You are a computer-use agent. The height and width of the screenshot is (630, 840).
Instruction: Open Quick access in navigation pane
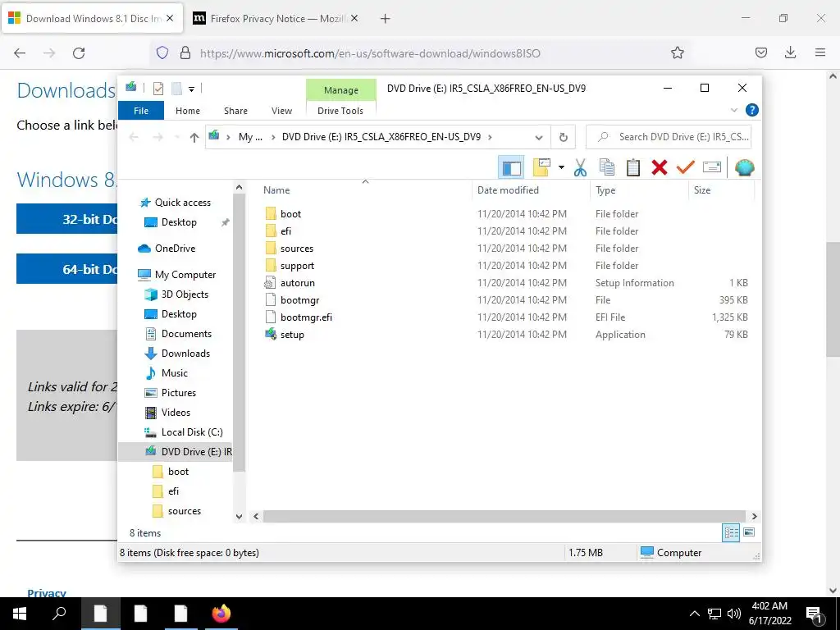click(x=182, y=203)
